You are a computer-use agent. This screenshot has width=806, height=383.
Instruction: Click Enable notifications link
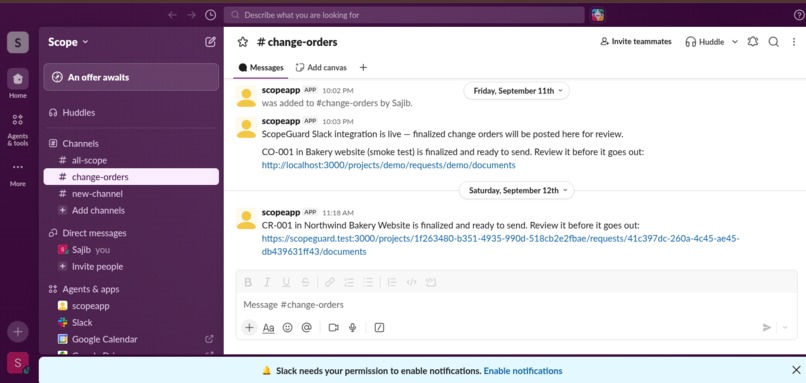[523, 371]
